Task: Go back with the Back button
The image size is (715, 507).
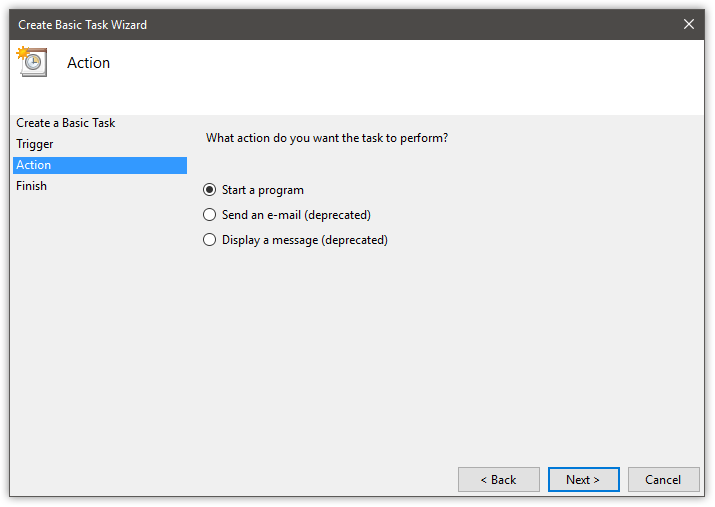Action: click(x=499, y=480)
